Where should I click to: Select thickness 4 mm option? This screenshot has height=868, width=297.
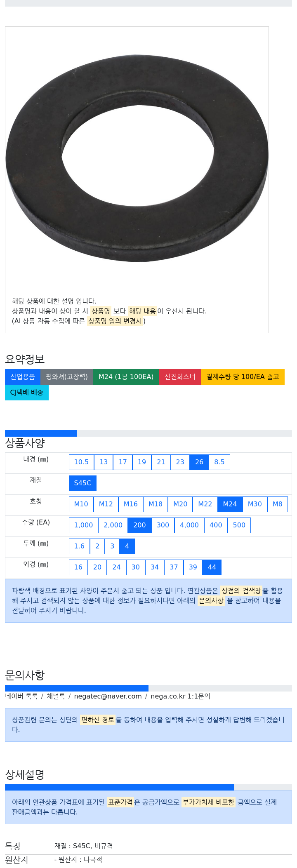(x=127, y=546)
